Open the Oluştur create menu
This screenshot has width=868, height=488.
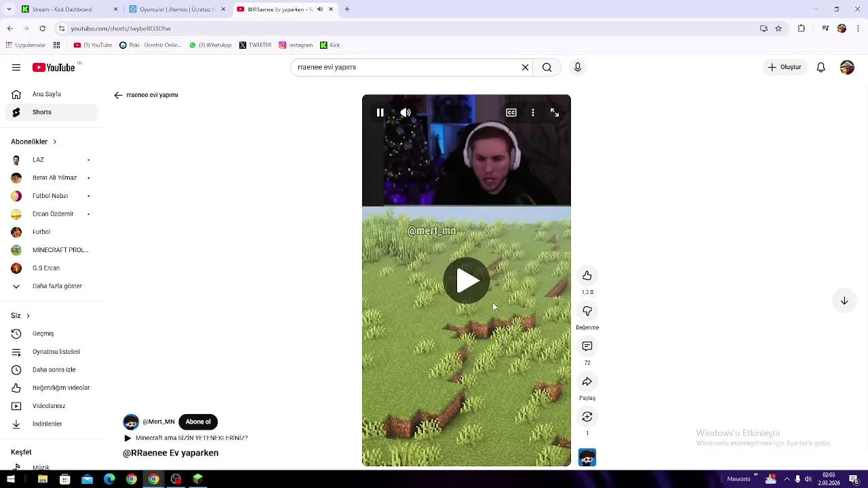[x=785, y=67]
